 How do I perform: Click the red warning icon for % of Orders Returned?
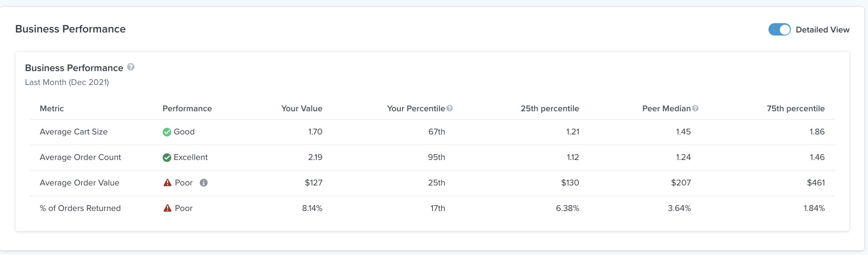pyautogui.click(x=167, y=208)
